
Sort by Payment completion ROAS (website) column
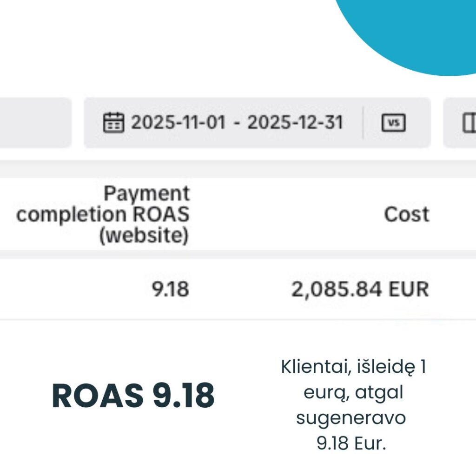click(x=103, y=215)
